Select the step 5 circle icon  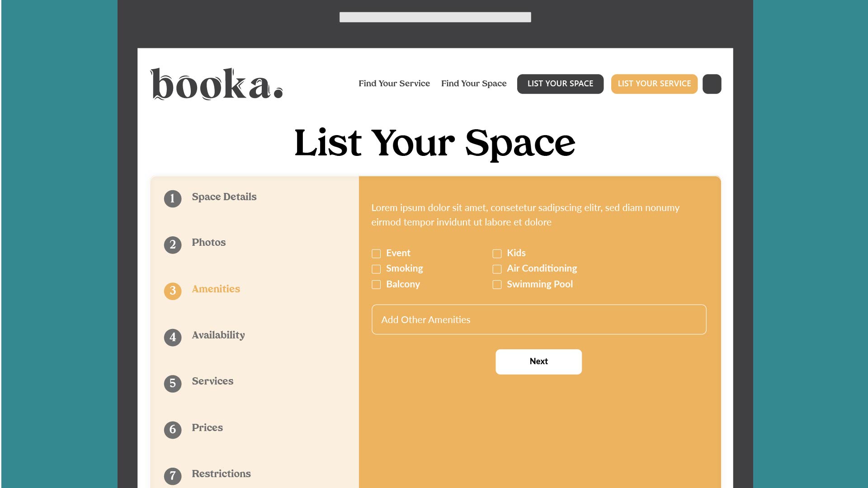tap(173, 384)
